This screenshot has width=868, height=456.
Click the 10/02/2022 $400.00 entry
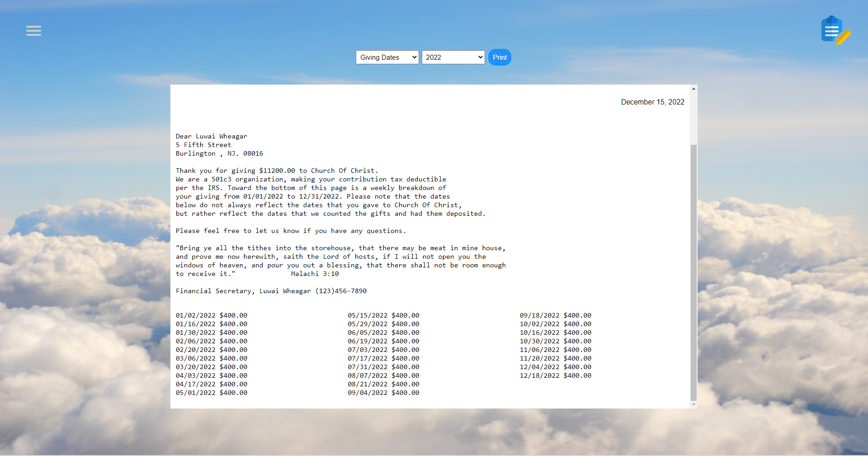click(x=556, y=324)
